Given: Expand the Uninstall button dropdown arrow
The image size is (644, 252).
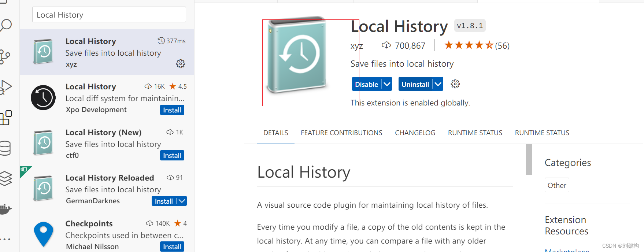Looking at the screenshot, I should point(438,84).
